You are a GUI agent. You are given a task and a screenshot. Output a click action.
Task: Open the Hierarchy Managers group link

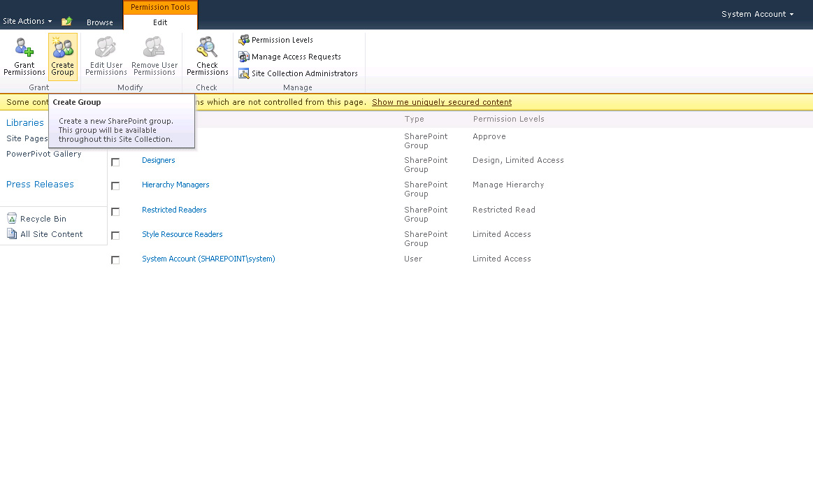pos(175,185)
